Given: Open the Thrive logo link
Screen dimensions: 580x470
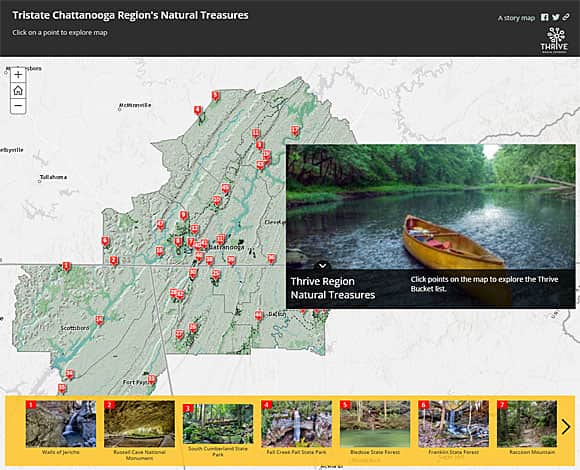Looking at the screenshot, I should point(554,40).
